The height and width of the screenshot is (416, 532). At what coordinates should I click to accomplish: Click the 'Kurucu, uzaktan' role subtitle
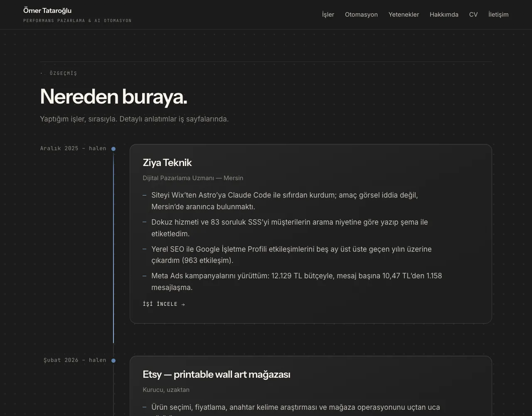coord(166,390)
